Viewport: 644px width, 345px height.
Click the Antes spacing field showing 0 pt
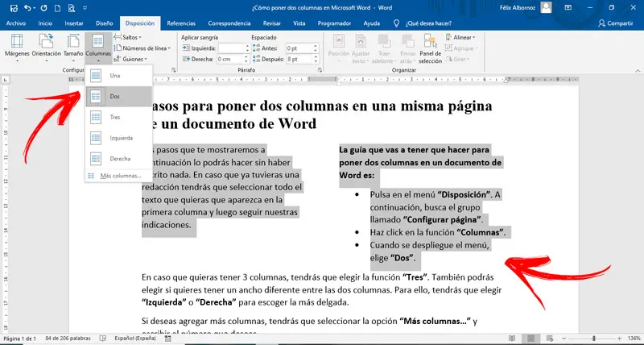coord(299,48)
